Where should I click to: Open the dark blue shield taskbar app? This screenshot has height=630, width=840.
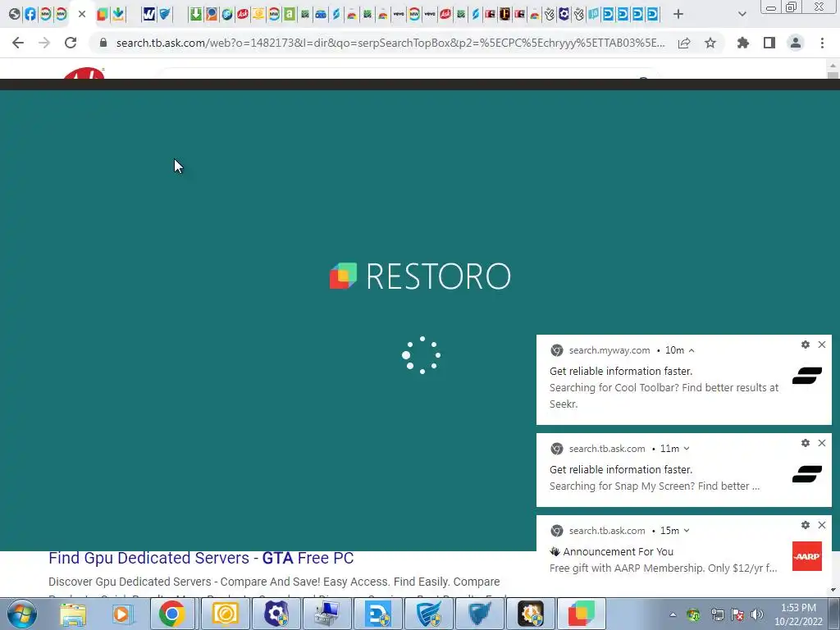pyautogui.click(x=480, y=614)
